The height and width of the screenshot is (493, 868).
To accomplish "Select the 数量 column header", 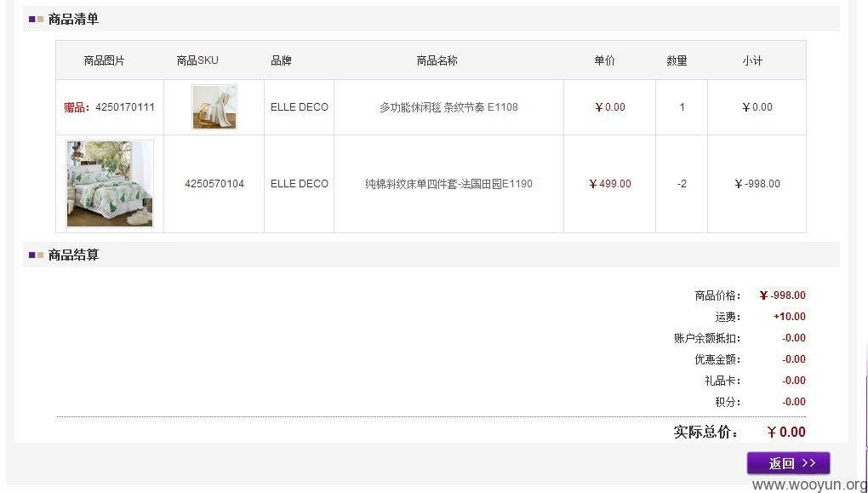I will [x=677, y=60].
